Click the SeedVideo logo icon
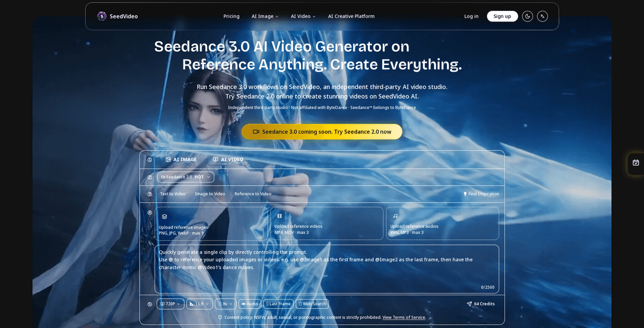This screenshot has height=328, width=644. click(101, 17)
